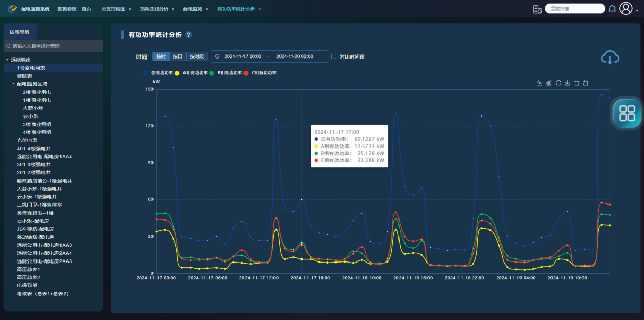Screen dimensions: 644x320
Task: Enable the 对比时间段 checkbox
Action: pyautogui.click(x=334, y=56)
